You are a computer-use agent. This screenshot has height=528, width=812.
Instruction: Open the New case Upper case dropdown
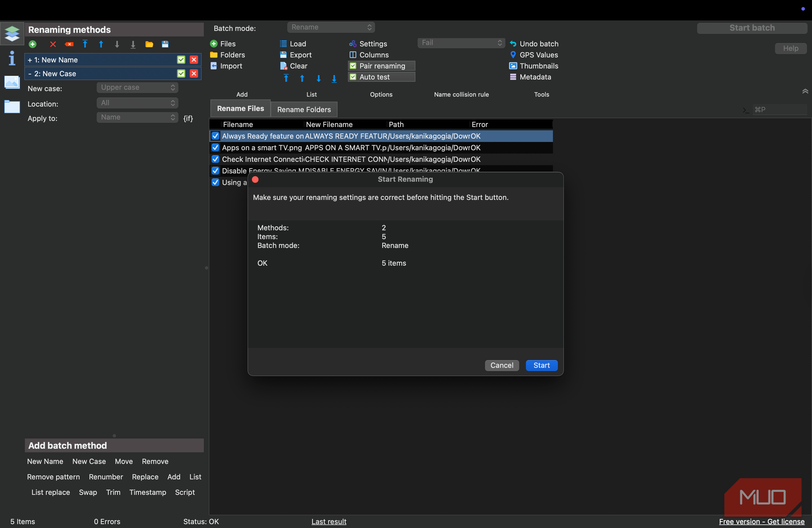click(138, 87)
